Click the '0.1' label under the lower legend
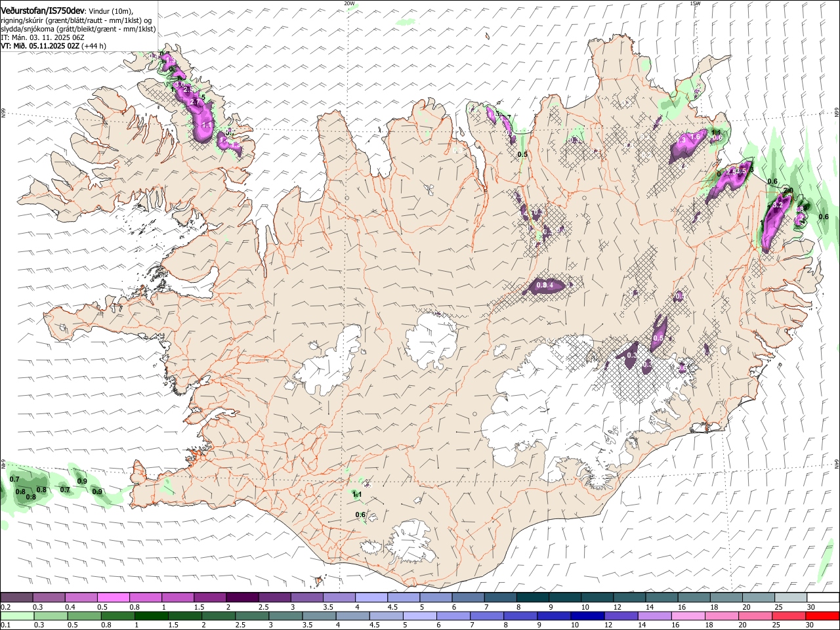Viewport: 840px width, 630px height. click(6, 625)
